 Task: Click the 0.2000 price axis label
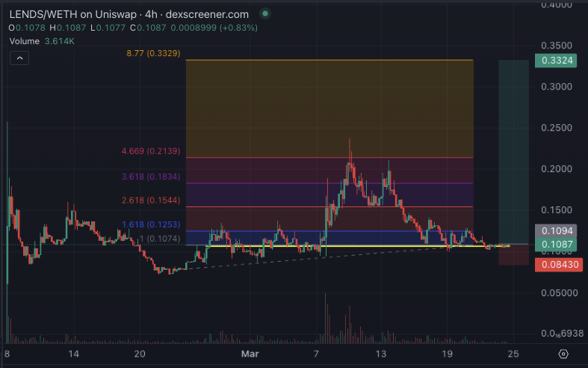click(557, 169)
